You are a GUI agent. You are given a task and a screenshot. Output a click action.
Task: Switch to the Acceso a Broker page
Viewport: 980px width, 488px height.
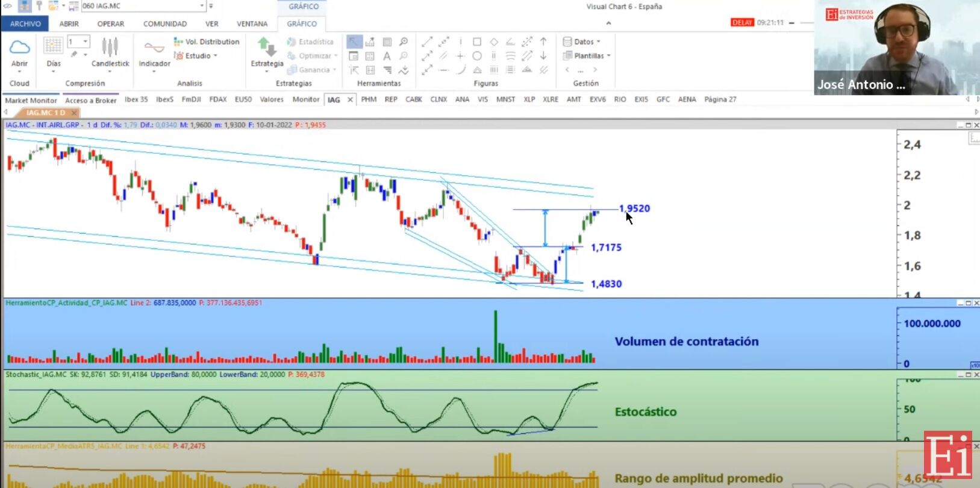90,100
